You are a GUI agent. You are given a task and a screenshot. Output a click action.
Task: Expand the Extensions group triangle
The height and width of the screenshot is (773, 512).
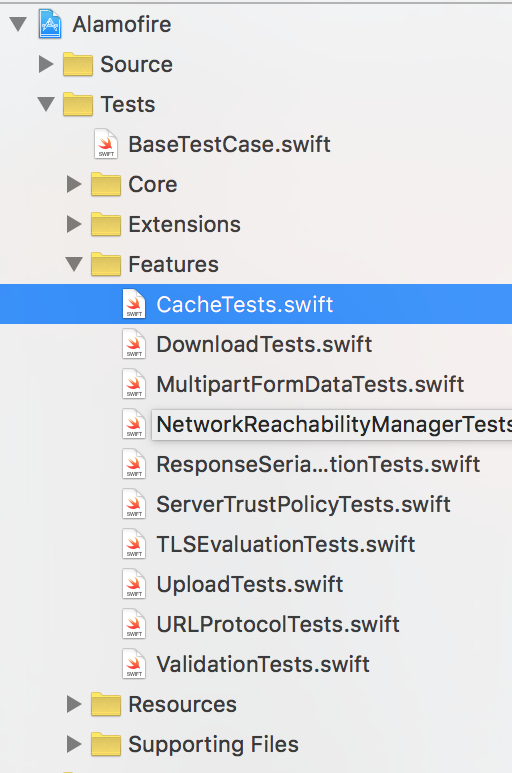(x=74, y=224)
